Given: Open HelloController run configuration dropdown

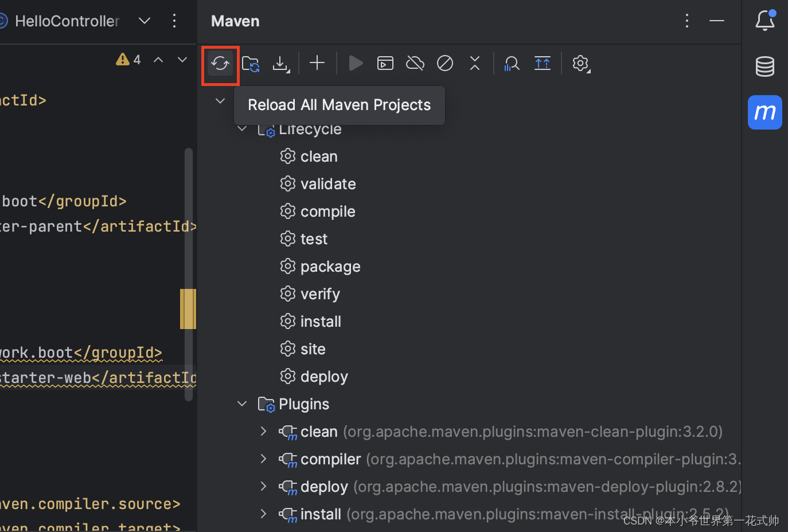Looking at the screenshot, I should point(145,21).
